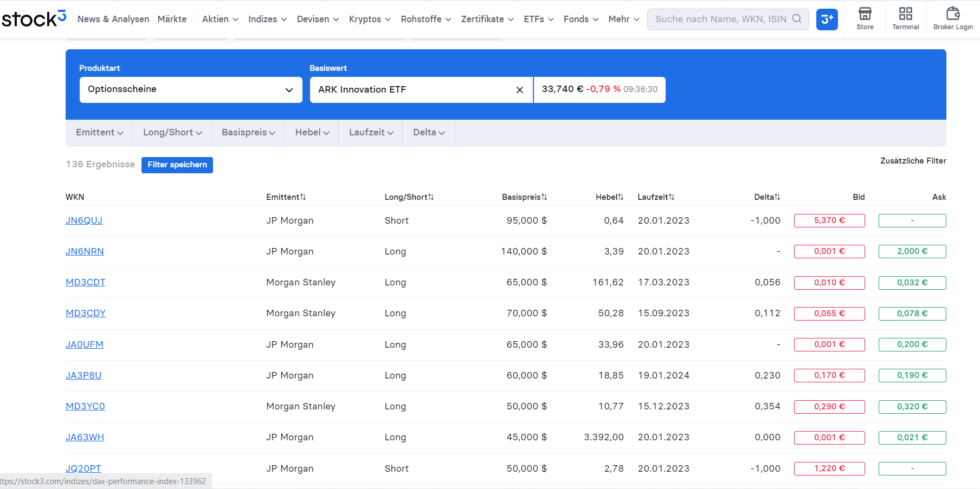Clear ARK Innovation ETF with X
Screen dimensions: 980x489
click(x=520, y=90)
